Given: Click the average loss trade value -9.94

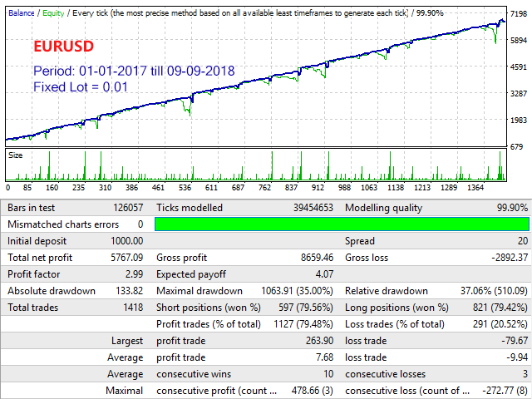Looking at the screenshot, I should point(517,357).
